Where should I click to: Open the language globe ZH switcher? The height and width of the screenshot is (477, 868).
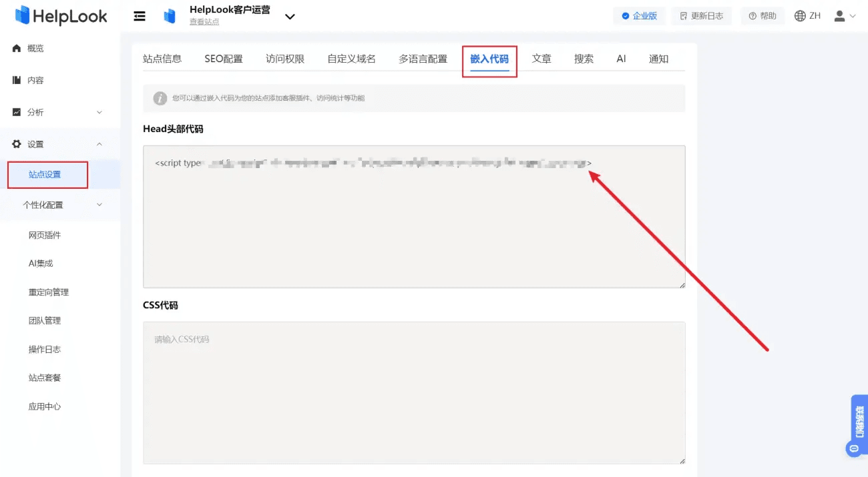pyautogui.click(x=807, y=16)
